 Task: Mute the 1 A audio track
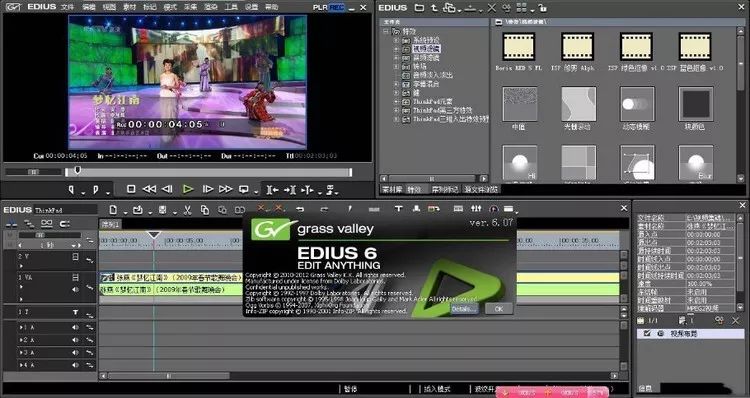[x=75, y=327]
